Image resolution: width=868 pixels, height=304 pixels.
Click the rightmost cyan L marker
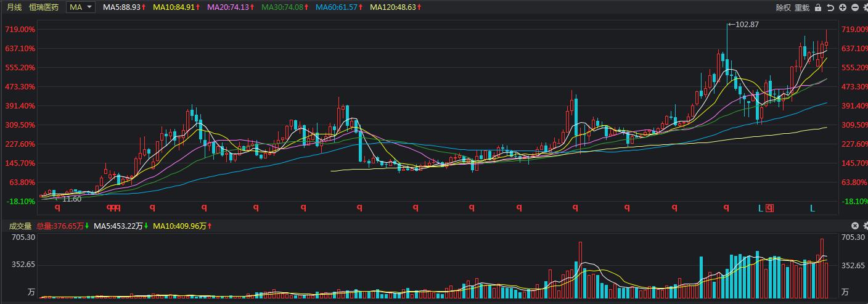[x=813, y=208]
